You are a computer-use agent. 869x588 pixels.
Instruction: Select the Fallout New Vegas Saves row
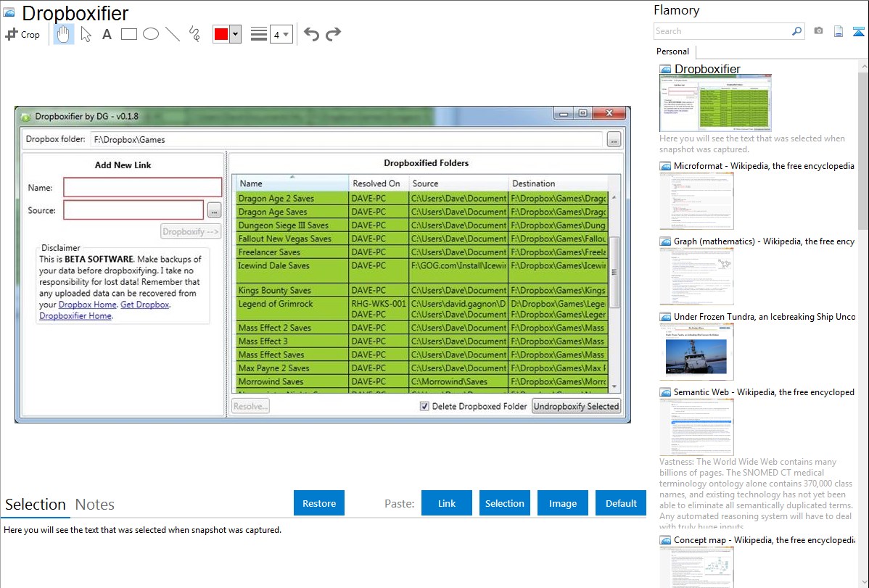pyautogui.click(x=421, y=239)
